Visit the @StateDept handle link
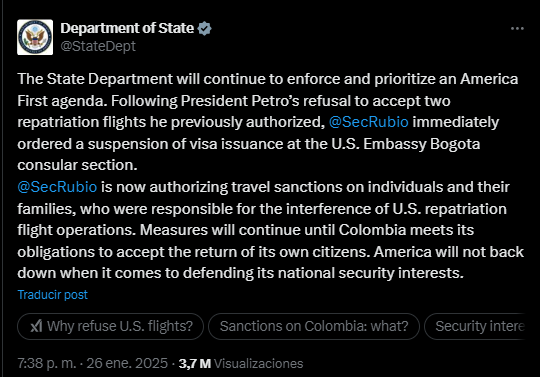The image size is (540, 377). click(x=98, y=46)
